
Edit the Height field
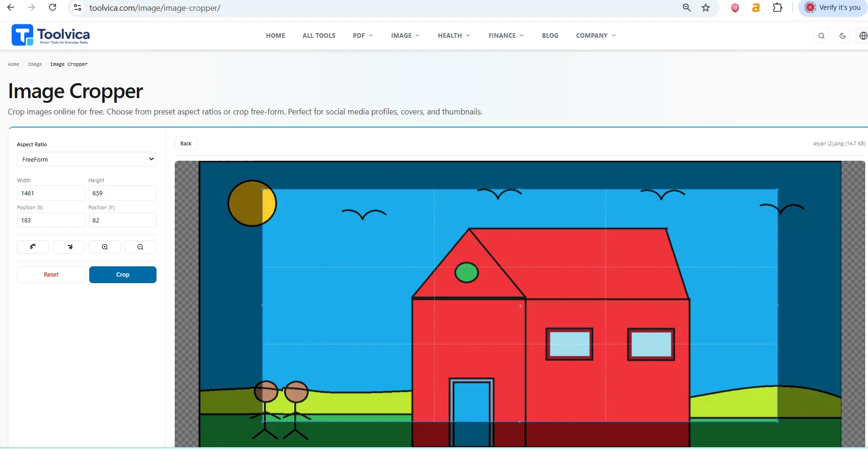click(x=122, y=193)
